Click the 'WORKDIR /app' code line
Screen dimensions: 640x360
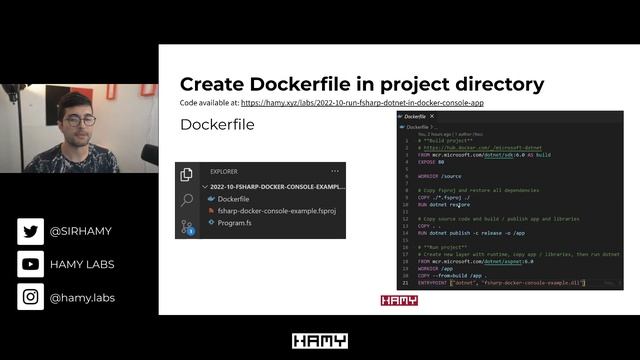(435, 269)
